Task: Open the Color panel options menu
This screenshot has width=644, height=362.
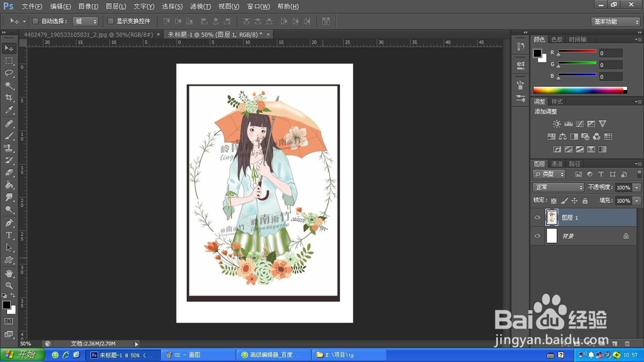Action: pyautogui.click(x=638, y=39)
